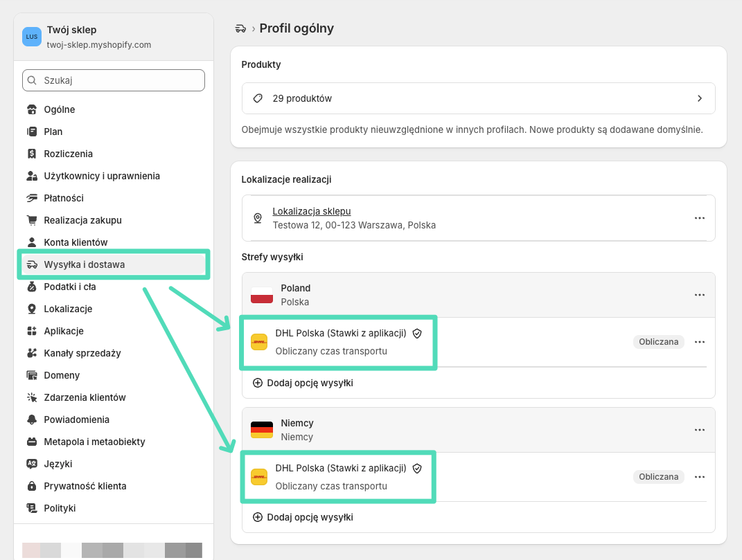742x560 pixels.
Task: Click the location pin icon for Lokalizacja sklepu
Action: [258, 218]
